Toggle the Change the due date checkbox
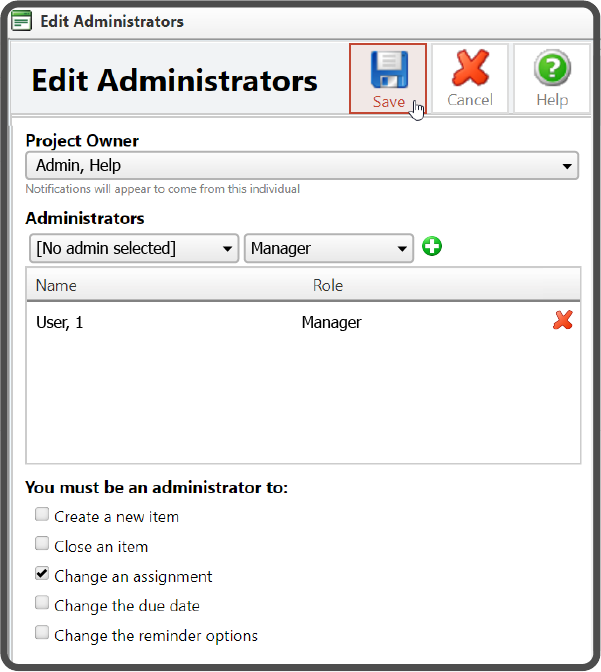 pyautogui.click(x=42, y=604)
